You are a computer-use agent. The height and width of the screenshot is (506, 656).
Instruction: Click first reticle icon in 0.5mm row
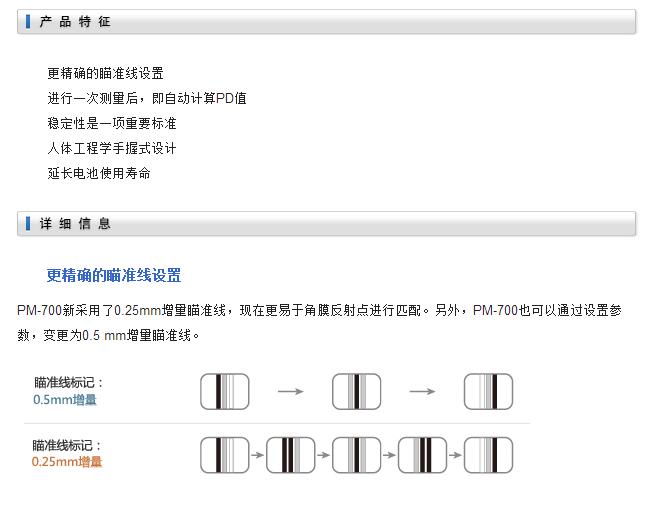tap(224, 391)
